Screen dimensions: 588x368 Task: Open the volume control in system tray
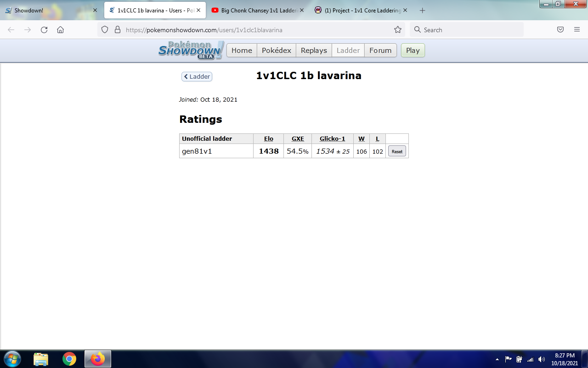pyautogui.click(x=542, y=359)
